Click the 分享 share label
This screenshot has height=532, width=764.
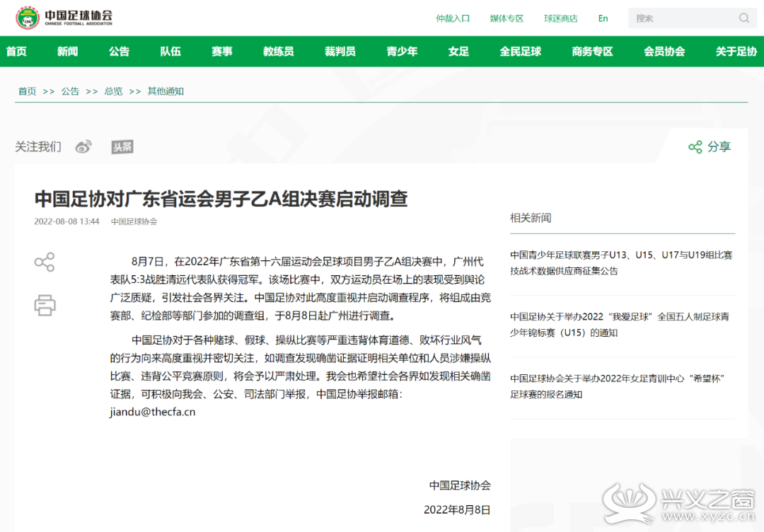click(719, 146)
